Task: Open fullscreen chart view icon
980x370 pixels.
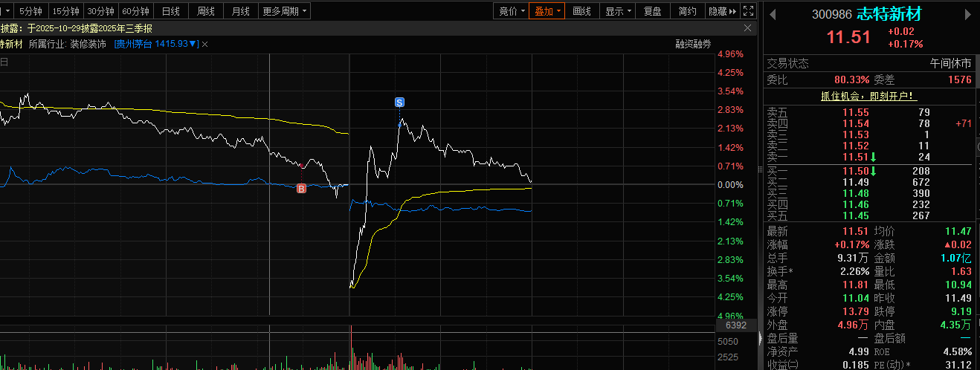Action: [x=749, y=11]
